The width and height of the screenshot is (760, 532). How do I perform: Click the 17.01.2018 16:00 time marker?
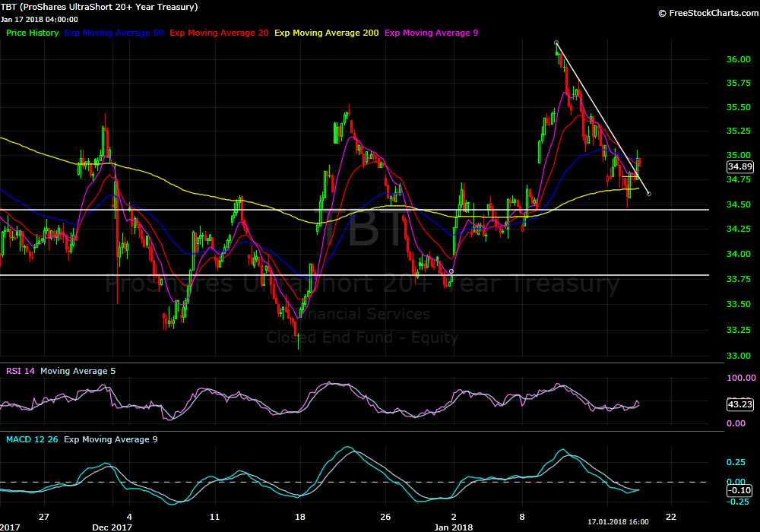[x=618, y=522]
